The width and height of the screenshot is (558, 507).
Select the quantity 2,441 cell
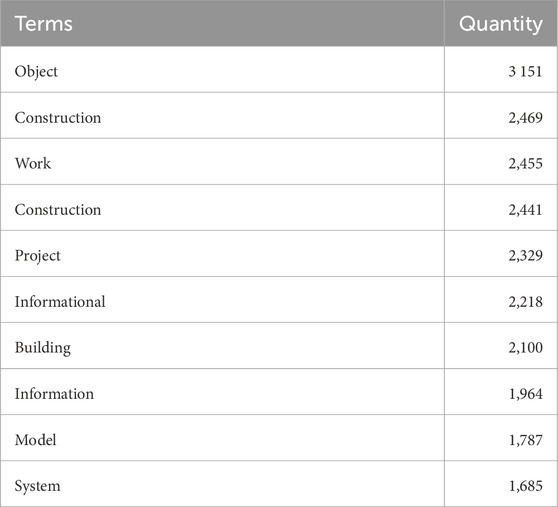(501, 207)
